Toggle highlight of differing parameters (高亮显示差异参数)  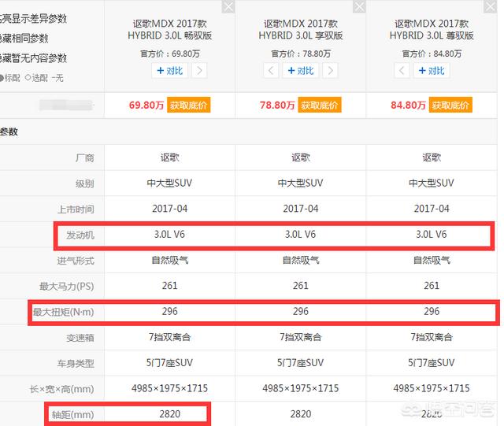pos(33,19)
